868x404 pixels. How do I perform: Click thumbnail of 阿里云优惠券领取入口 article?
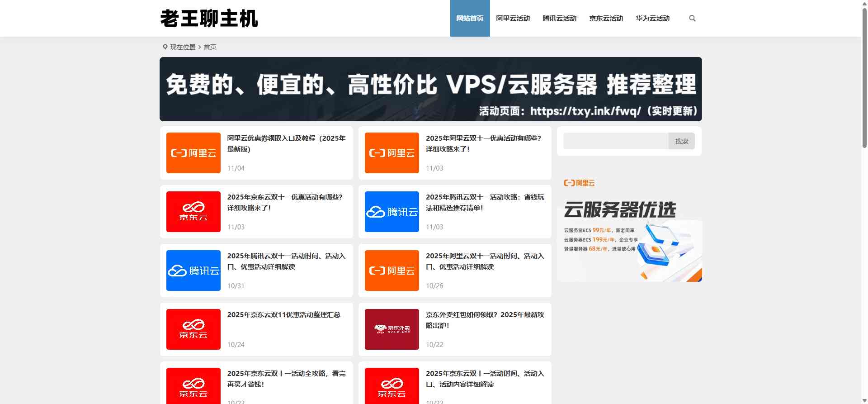click(193, 153)
